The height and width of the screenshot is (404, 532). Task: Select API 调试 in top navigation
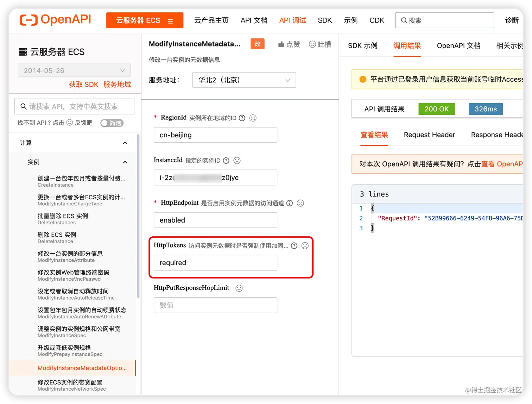(293, 20)
